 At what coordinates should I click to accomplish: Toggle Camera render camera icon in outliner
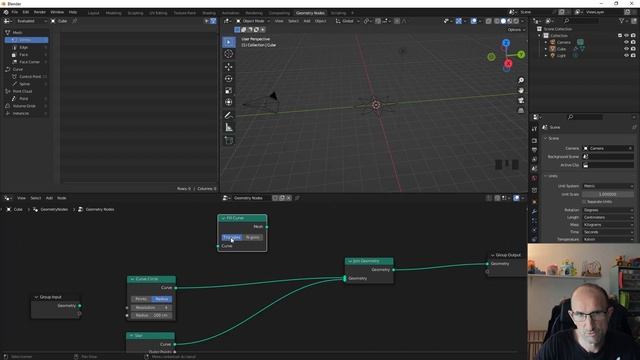(x=633, y=42)
